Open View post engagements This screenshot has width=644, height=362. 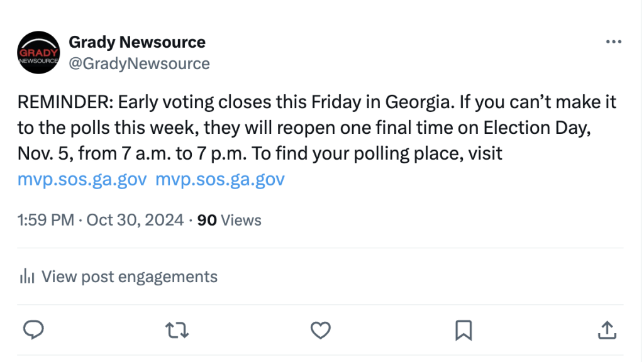pos(129,277)
